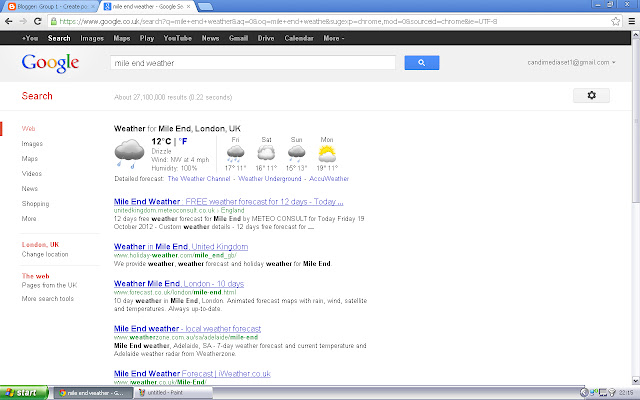Click the new tab button
The height and width of the screenshot is (400, 640).
coord(205,7)
